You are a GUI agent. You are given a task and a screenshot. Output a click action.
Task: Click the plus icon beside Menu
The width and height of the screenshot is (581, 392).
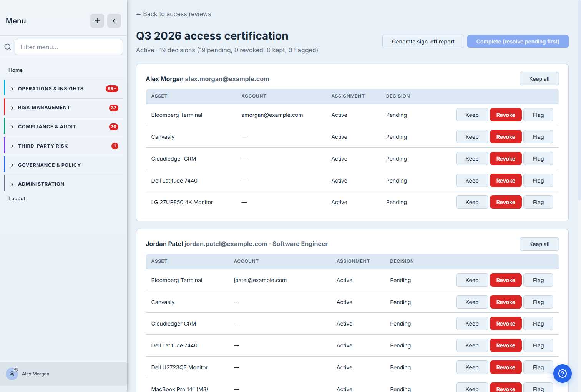click(x=97, y=21)
